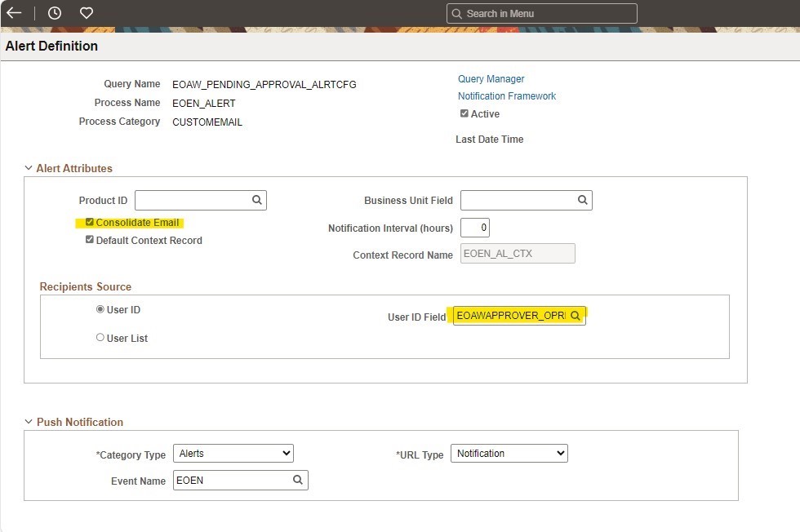Open the Category Type dropdown
Screen dimensions: 800x532
(x=233, y=453)
